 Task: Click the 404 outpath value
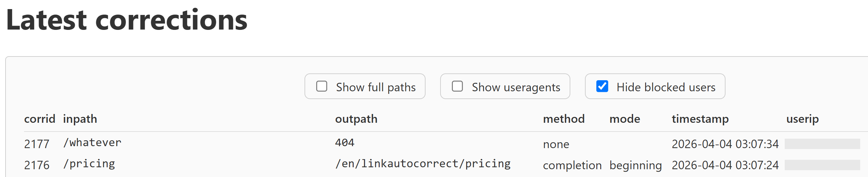coord(344,143)
